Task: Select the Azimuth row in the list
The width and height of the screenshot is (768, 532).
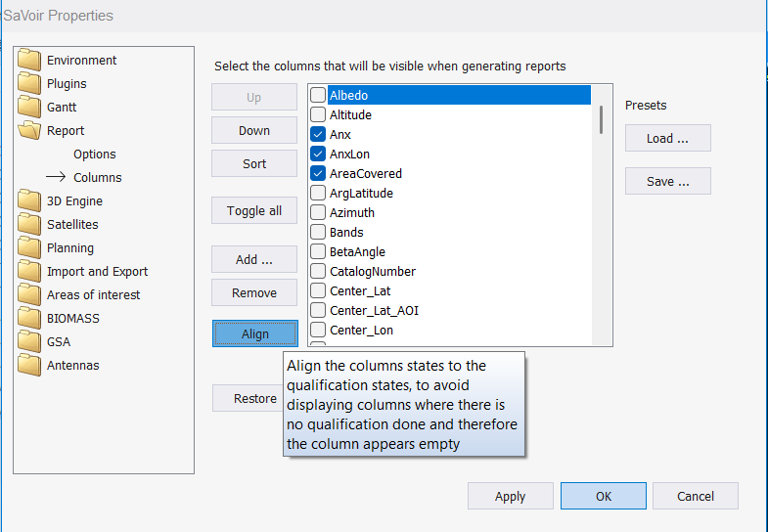Action: (x=351, y=213)
